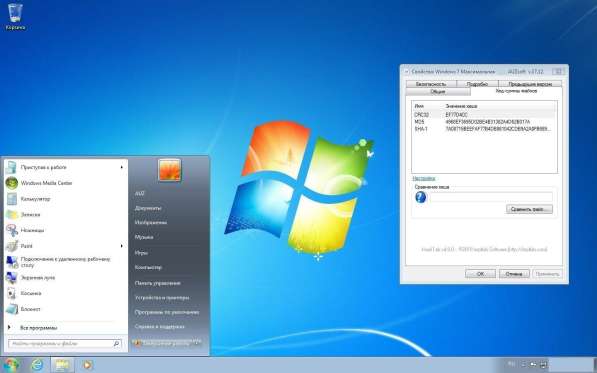Open Internet Explorer from the taskbar
The image size is (597, 373).
coord(37,365)
